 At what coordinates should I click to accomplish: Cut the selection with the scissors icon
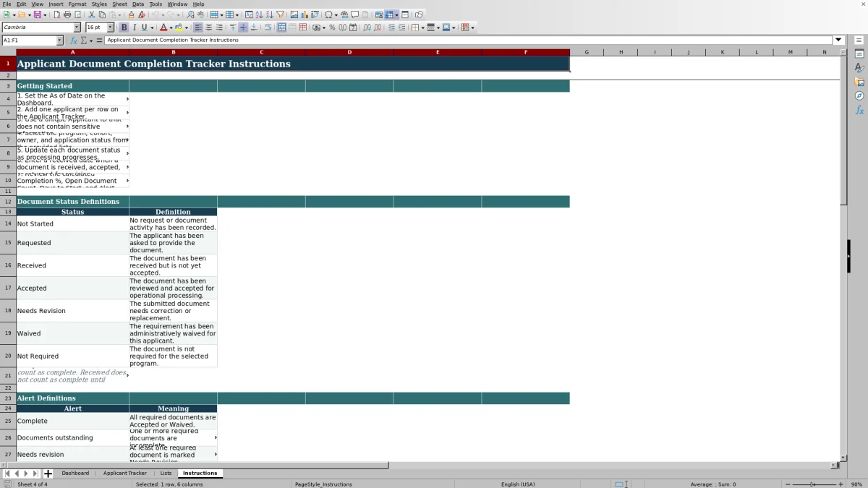(92, 14)
